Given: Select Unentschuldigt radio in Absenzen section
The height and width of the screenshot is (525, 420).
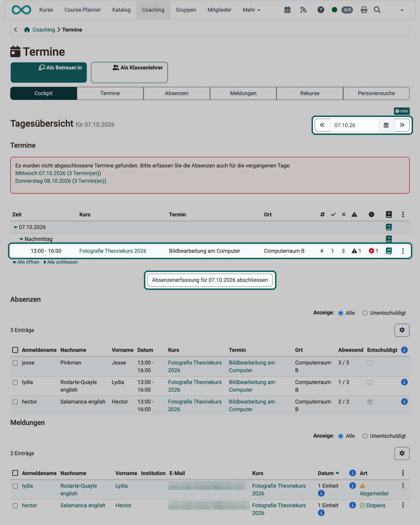Looking at the screenshot, I should coord(365,313).
